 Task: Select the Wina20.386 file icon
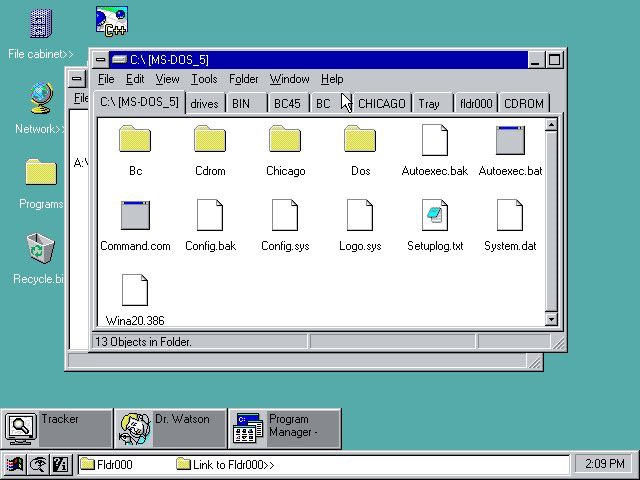[135, 291]
